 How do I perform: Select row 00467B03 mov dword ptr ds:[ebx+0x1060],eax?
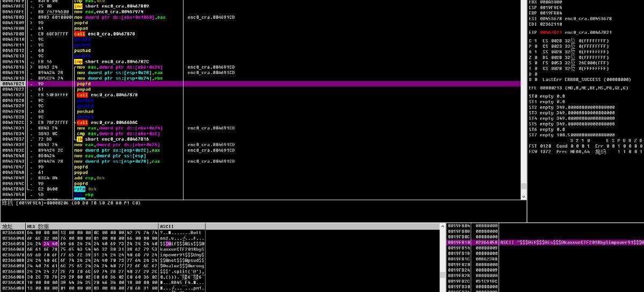[x=261, y=17]
